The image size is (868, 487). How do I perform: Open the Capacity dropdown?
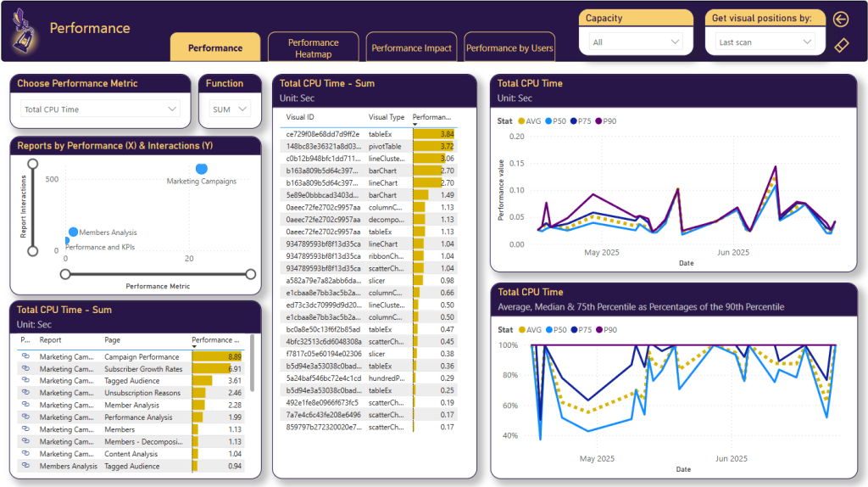coord(637,42)
